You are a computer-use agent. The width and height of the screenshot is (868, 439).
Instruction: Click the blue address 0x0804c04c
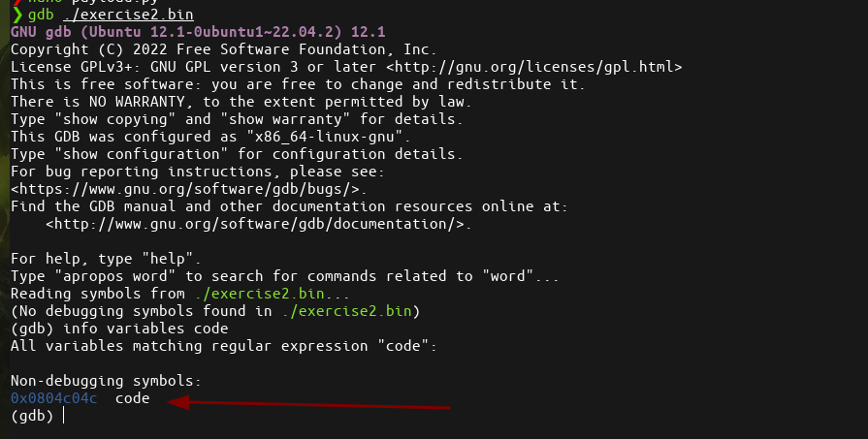[x=53, y=398]
